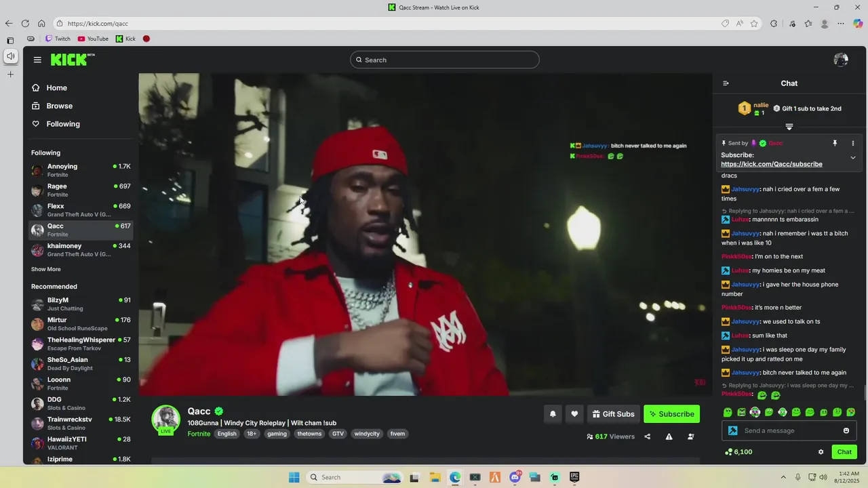Viewport: 868px width, 488px height.
Task: Insert the pink-glasses headphones emote
Action: point(755,412)
